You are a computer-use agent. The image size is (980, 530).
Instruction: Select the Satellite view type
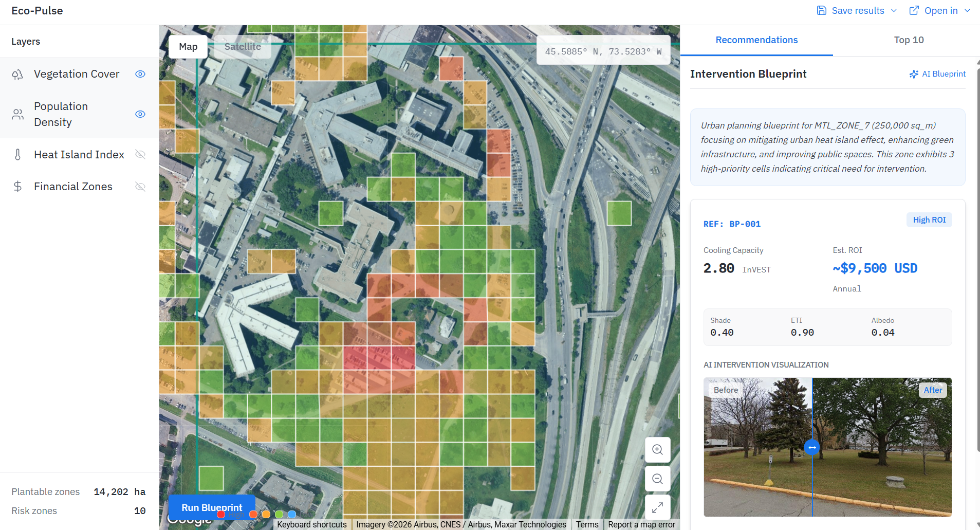(243, 47)
